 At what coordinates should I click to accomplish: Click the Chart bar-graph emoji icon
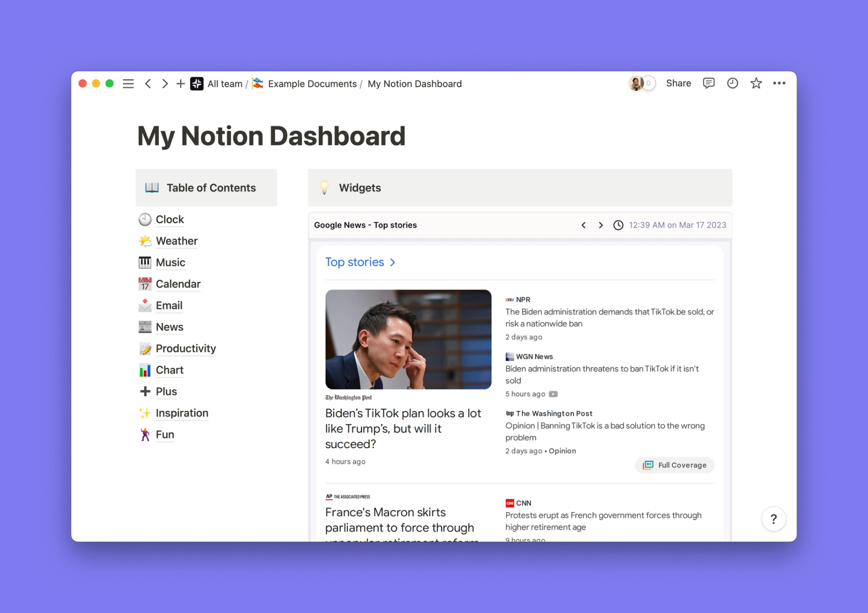145,370
